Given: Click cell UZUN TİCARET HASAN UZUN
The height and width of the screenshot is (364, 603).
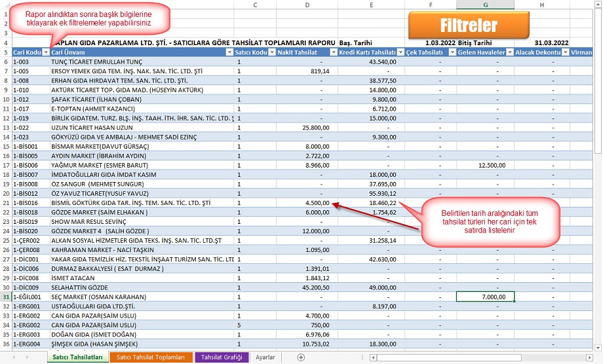Looking at the screenshot, I should click(x=142, y=128).
